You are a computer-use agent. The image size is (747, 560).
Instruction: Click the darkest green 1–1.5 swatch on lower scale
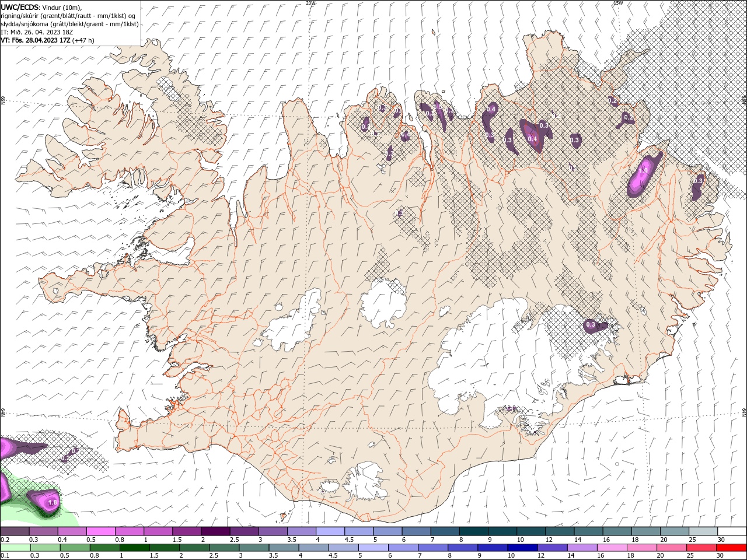(x=135, y=548)
